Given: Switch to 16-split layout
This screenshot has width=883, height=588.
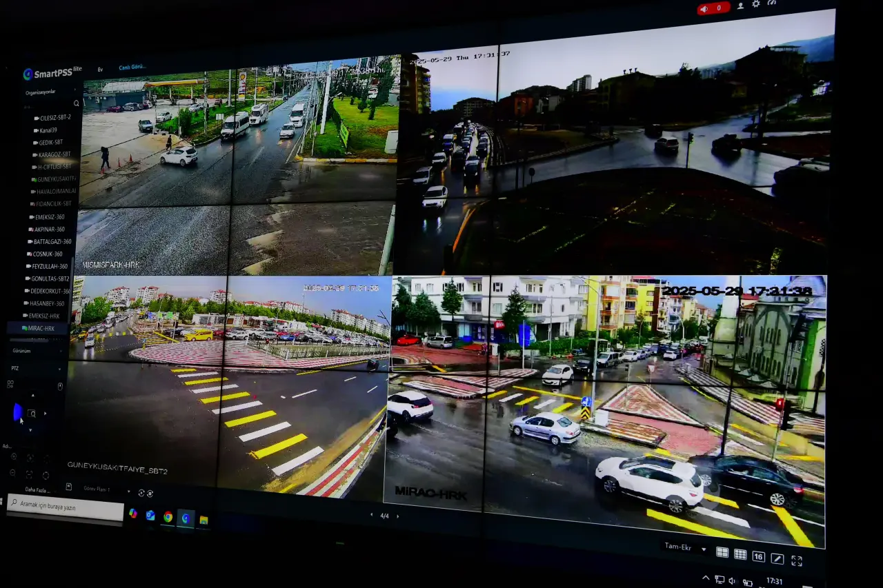Looking at the screenshot, I should [x=758, y=556].
